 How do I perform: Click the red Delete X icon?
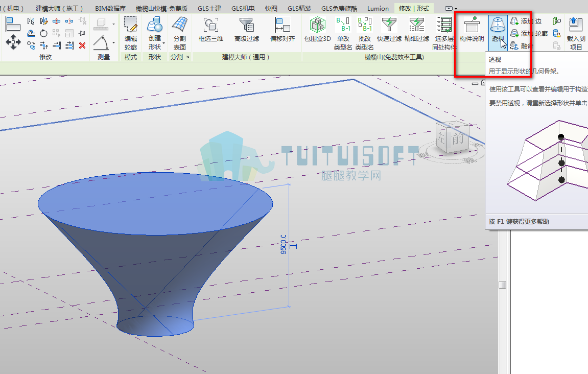click(82, 45)
